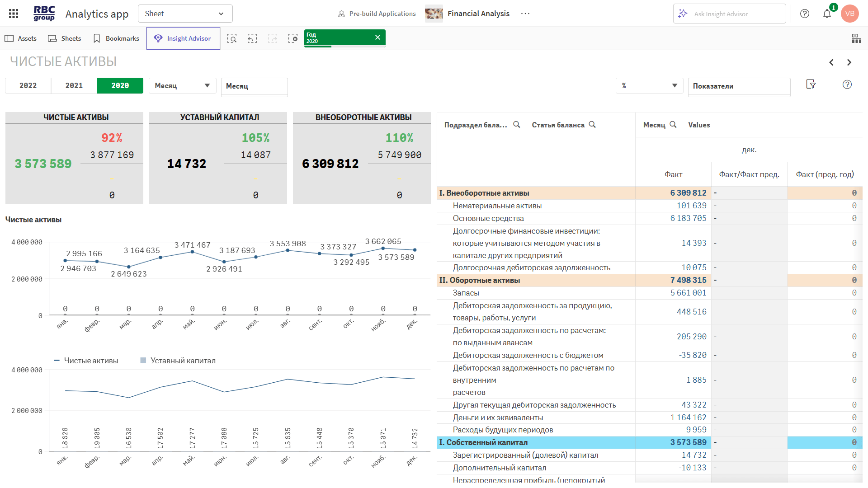868x488 pixels.
Task: Search in Месяц column header
Action: [673, 125]
